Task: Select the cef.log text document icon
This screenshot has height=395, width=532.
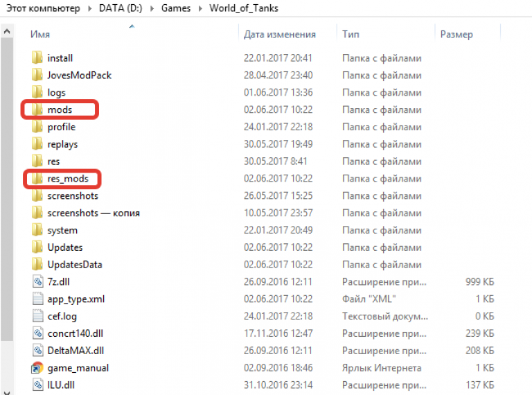Action: tap(37, 316)
